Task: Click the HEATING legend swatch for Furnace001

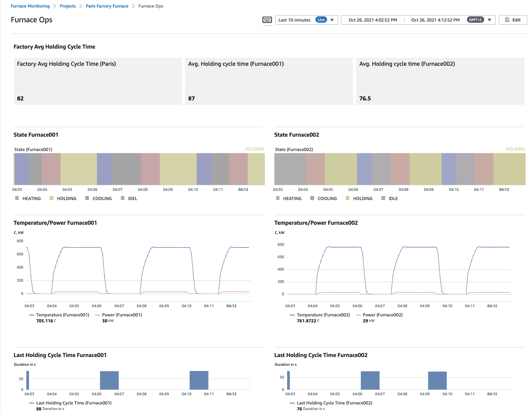Action: 18,198
